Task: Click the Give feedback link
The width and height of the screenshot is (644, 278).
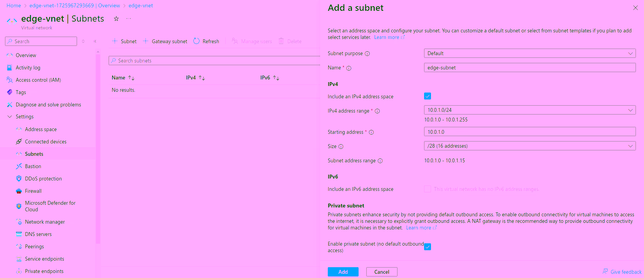Action: tap(622, 272)
